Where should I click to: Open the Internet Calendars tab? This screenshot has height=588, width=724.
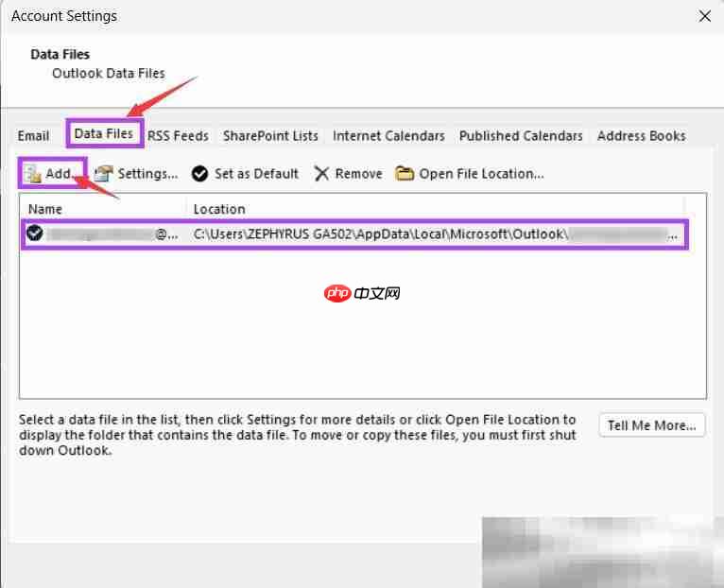tap(388, 136)
